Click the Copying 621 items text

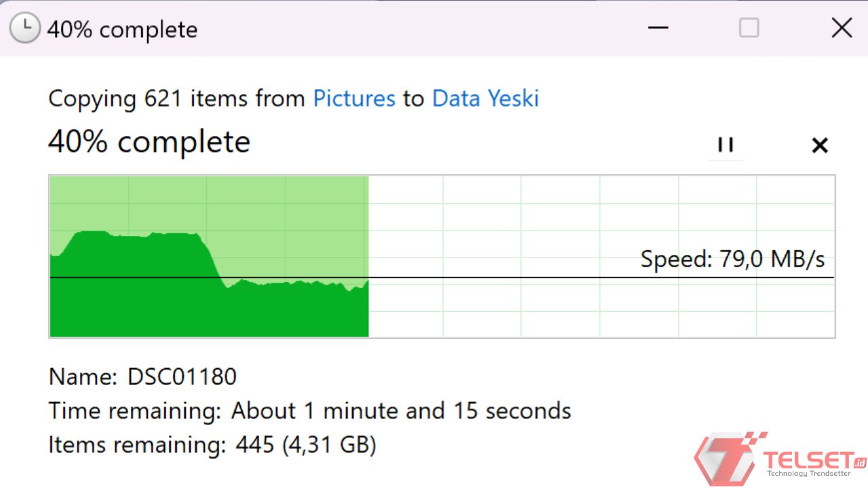coord(176,99)
